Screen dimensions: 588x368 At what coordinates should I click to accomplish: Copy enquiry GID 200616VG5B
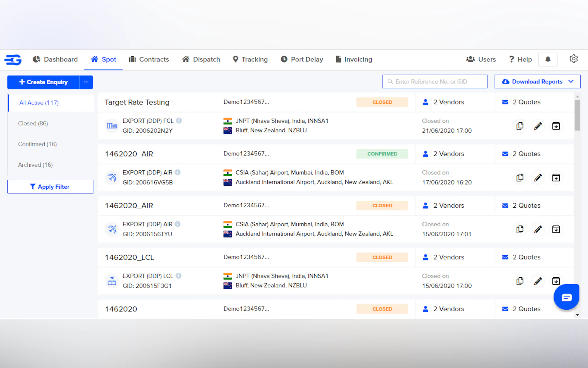520,178
